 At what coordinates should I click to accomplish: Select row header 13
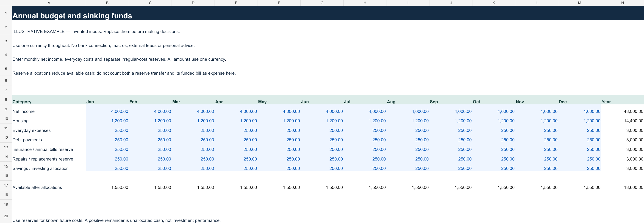pos(6,147)
